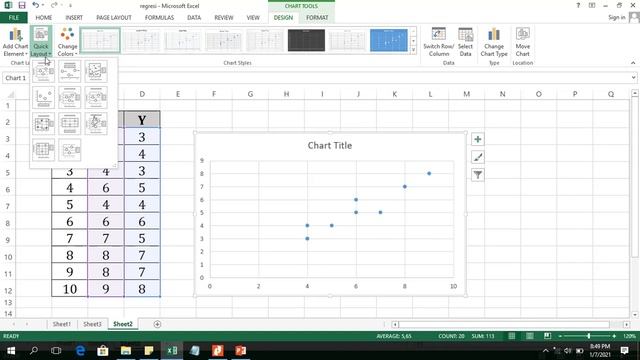Click the zoom slider handle
The height and width of the screenshot is (360, 640).
(x=588, y=336)
